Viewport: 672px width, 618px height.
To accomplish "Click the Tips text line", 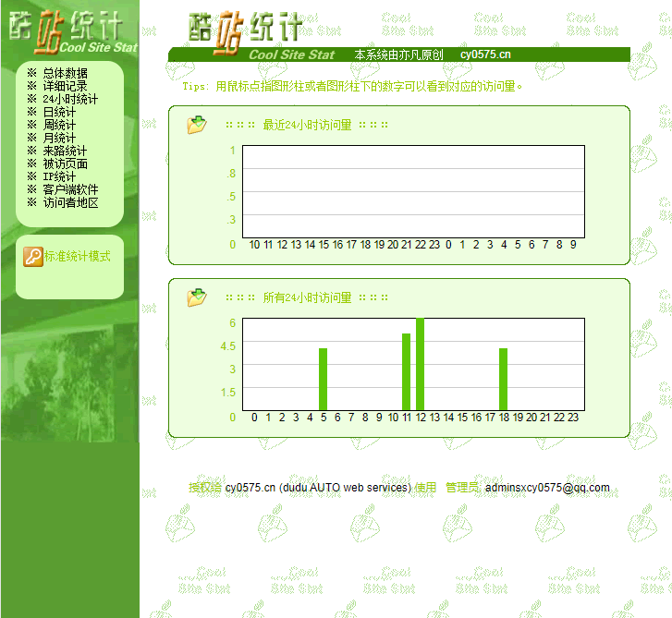I will pos(352,87).
